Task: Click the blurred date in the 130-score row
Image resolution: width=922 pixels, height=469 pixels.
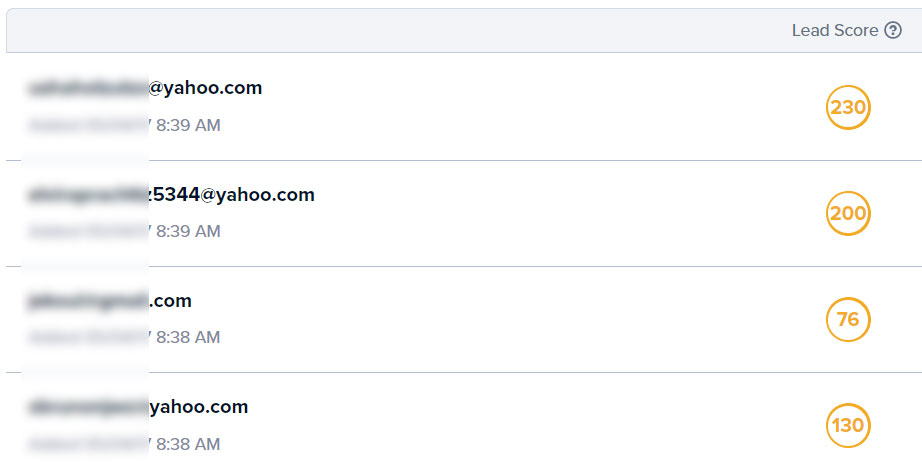Action: point(89,444)
